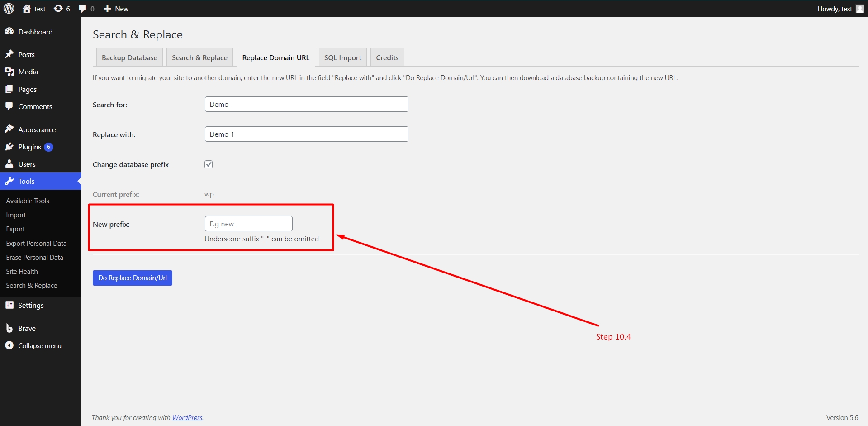
Task: Open the SQL Import tab
Action: (343, 57)
